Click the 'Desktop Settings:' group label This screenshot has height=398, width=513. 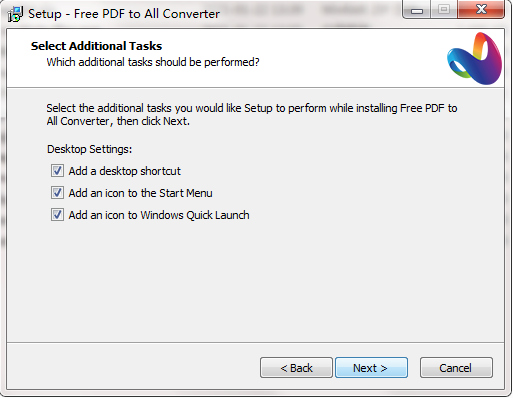[89, 149]
